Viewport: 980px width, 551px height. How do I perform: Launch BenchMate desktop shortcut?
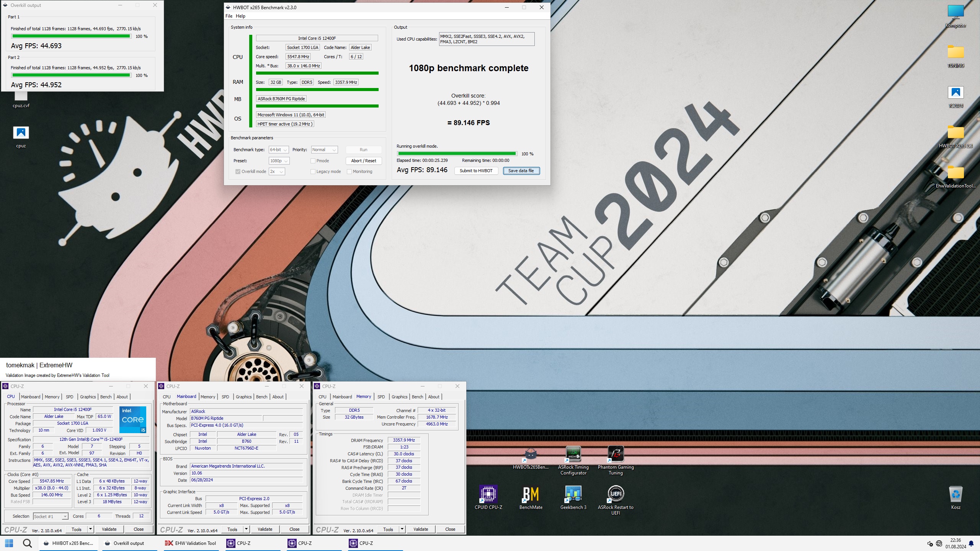coord(531,497)
